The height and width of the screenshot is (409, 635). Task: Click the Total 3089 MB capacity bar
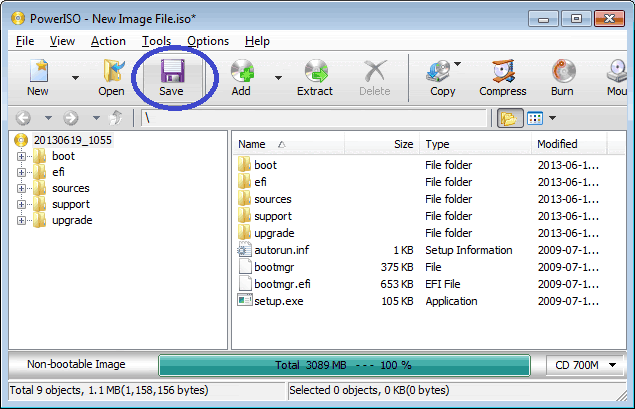[x=344, y=365]
